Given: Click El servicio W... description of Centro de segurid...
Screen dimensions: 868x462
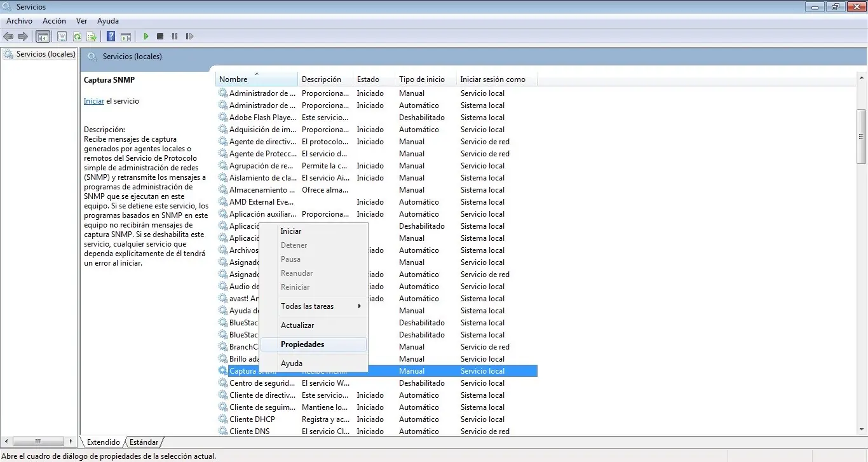Looking at the screenshot, I should tap(325, 383).
